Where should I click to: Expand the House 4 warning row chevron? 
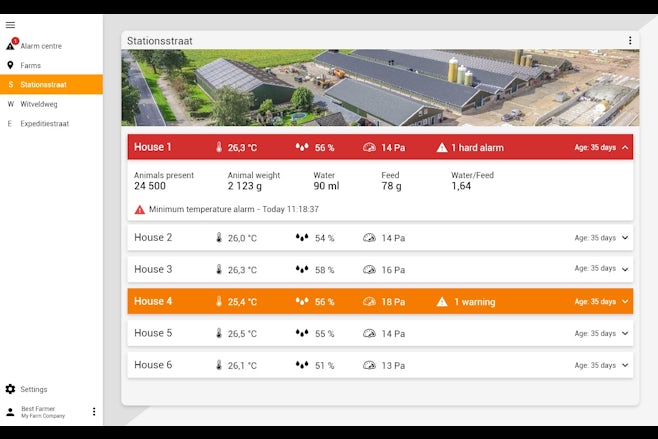pos(625,302)
